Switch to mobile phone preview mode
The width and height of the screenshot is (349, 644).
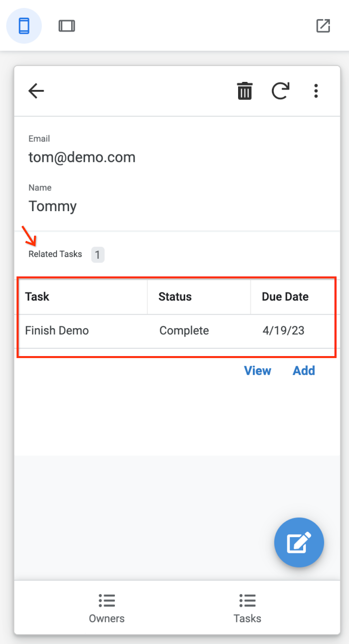(x=24, y=26)
